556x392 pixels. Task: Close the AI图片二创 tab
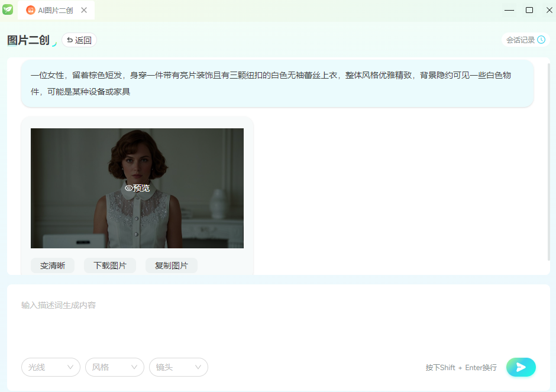point(84,10)
